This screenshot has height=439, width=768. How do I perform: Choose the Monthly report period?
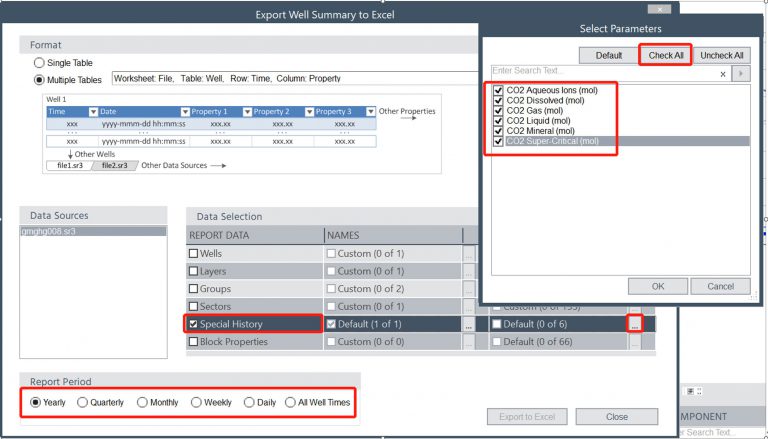(142, 402)
